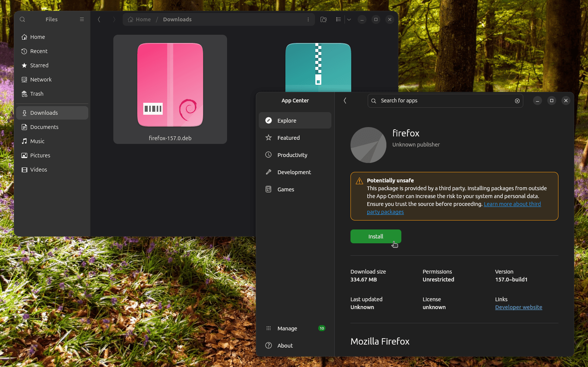588x367 pixels.
Task: Select the firefox-157.0.deb package file
Action: [x=170, y=89]
